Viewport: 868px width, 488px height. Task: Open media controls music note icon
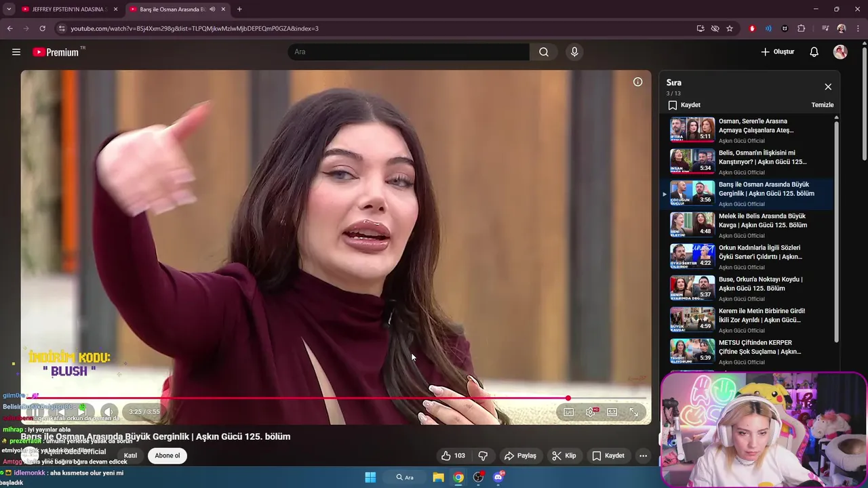coord(825,28)
